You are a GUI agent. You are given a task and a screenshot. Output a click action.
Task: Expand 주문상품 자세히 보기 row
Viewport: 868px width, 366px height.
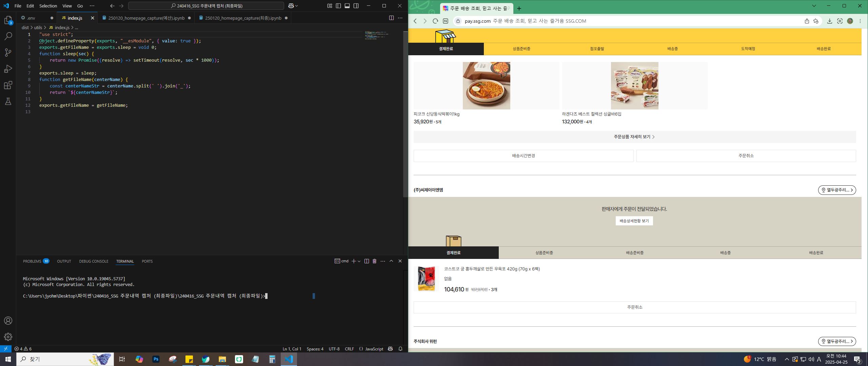(634, 137)
